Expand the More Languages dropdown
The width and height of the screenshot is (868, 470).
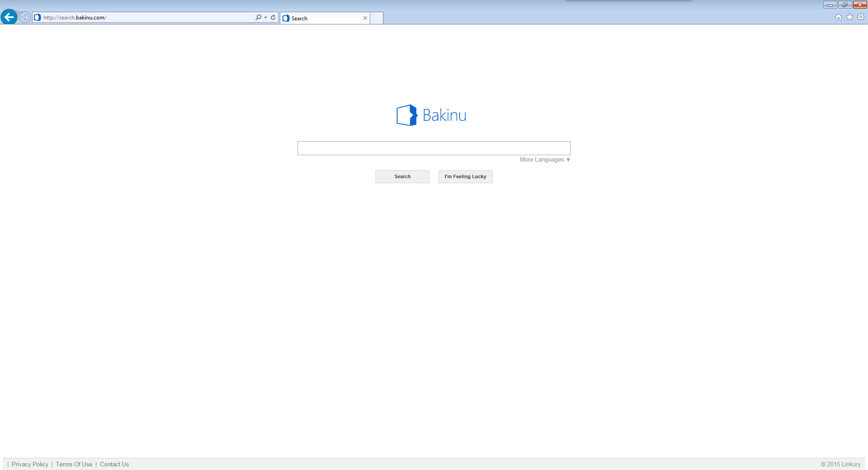tap(545, 160)
